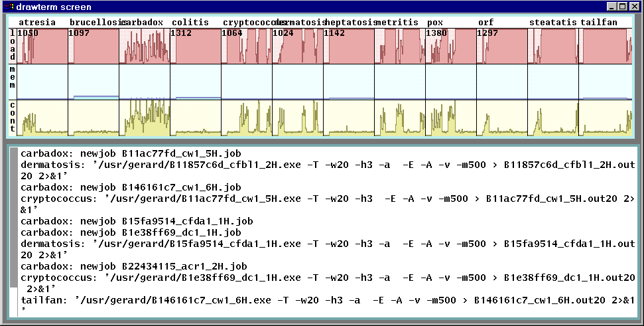The height and width of the screenshot is (326, 644).
Task: Close the drawterm screen window
Action: pos(634,7)
